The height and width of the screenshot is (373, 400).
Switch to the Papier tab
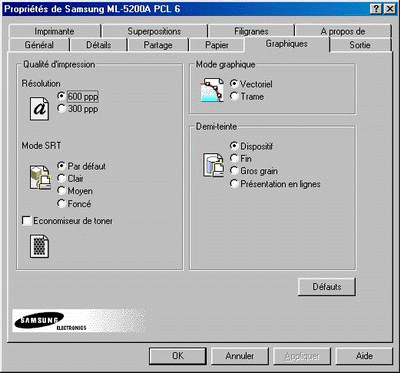point(217,45)
